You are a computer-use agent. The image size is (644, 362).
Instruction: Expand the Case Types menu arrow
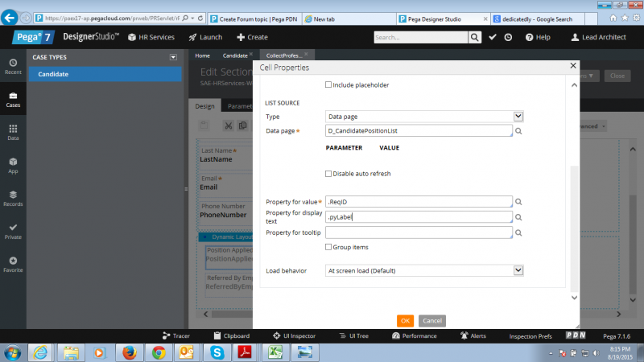pyautogui.click(x=172, y=57)
